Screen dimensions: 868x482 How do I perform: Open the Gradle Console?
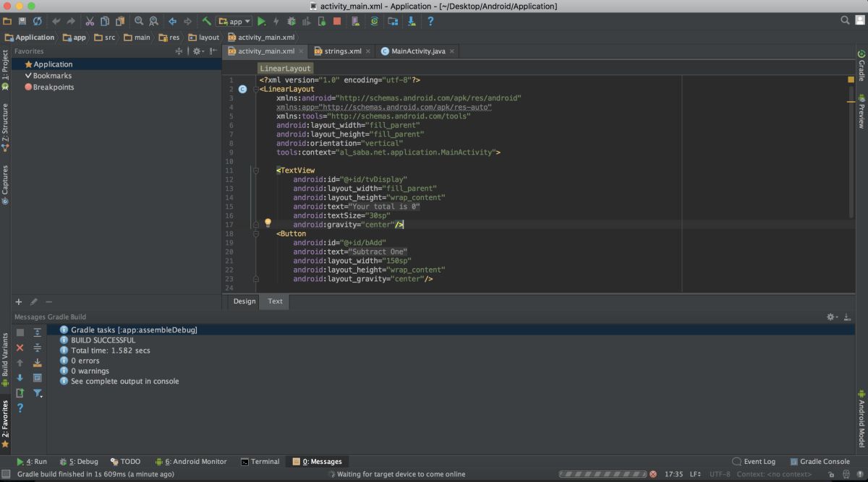(x=820, y=461)
